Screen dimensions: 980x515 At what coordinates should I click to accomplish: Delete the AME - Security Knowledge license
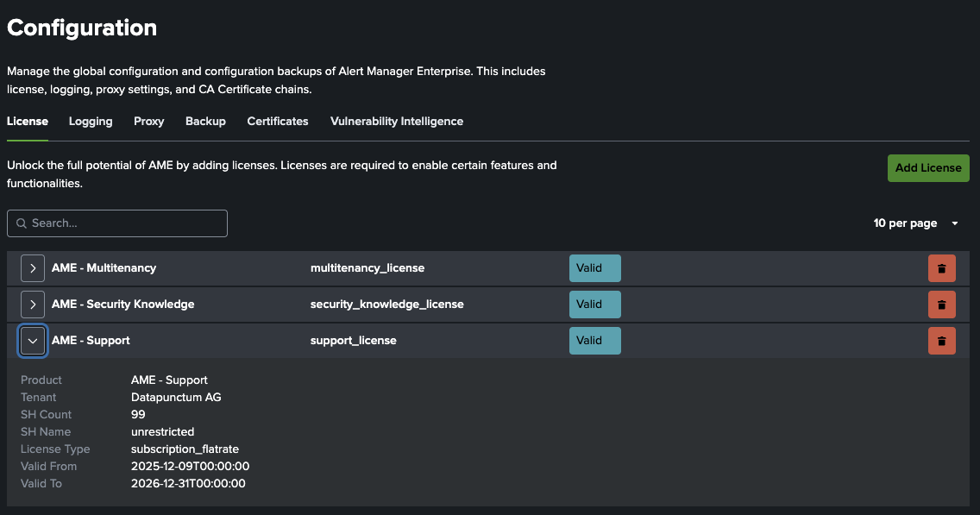coord(941,304)
